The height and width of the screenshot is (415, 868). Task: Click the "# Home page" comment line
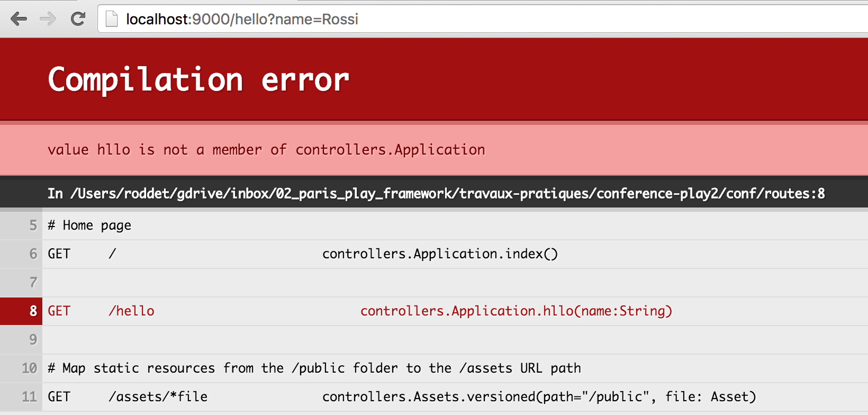[x=89, y=225]
